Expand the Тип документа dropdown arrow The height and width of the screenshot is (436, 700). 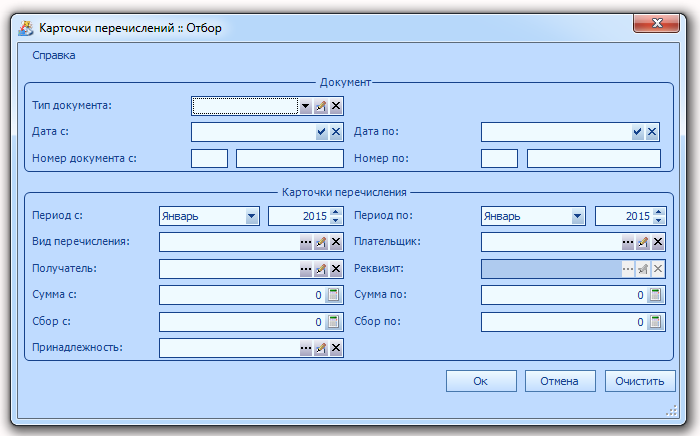click(x=305, y=106)
